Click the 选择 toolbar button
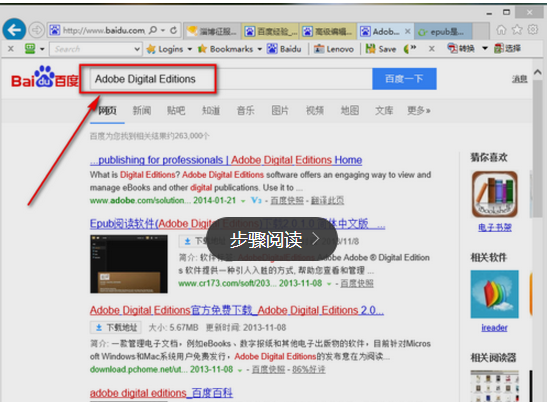This screenshot has height=402, width=548. [507, 48]
